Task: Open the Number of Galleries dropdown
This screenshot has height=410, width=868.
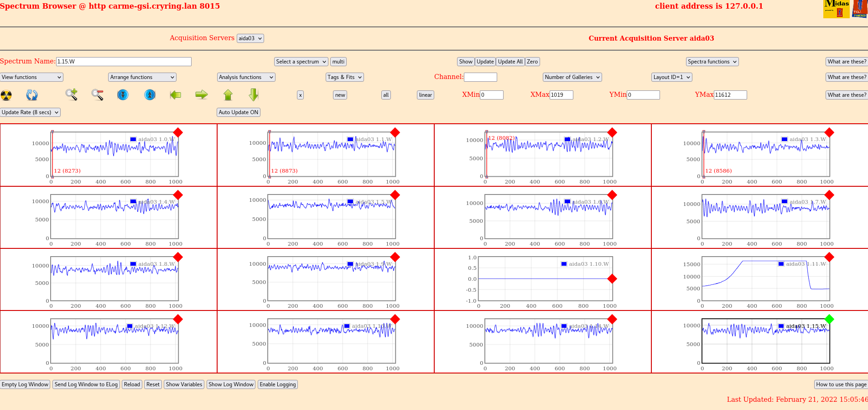Action: pyautogui.click(x=572, y=77)
